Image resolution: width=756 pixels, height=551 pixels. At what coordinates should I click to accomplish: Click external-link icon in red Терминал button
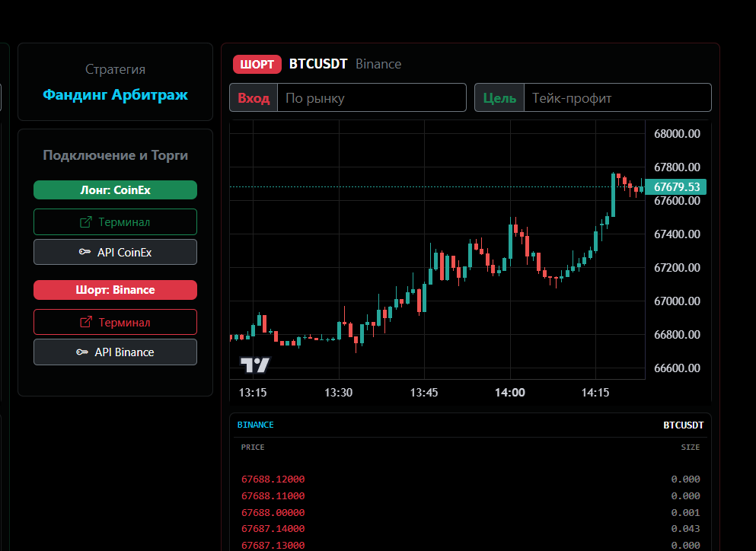click(x=86, y=322)
